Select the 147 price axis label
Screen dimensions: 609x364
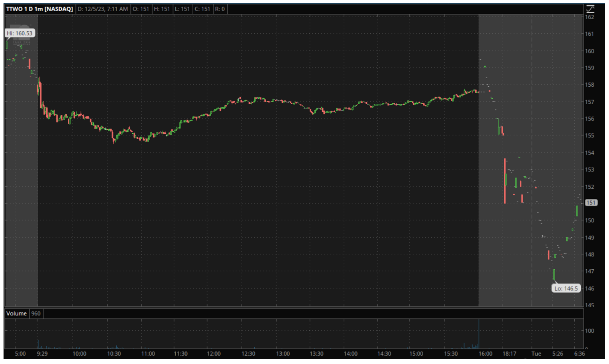[589, 271]
